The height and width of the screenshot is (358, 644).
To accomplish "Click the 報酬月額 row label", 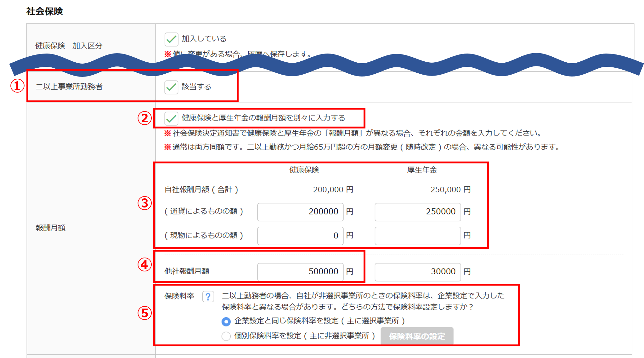I will click(x=51, y=228).
